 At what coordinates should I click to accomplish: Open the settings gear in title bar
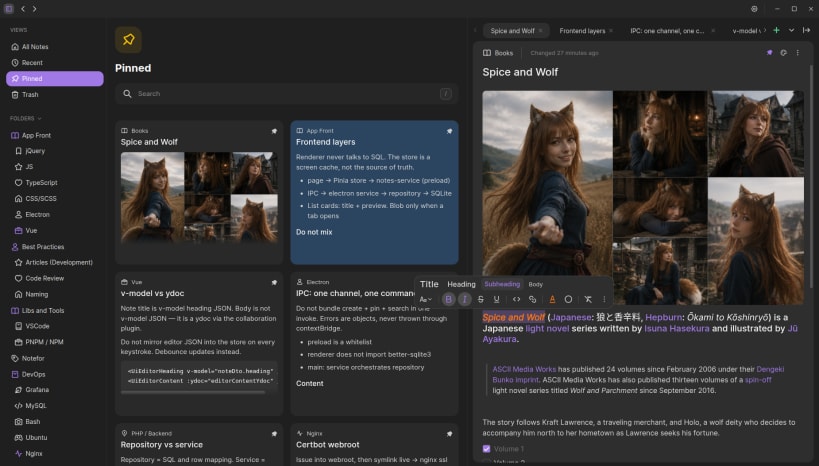(x=754, y=9)
